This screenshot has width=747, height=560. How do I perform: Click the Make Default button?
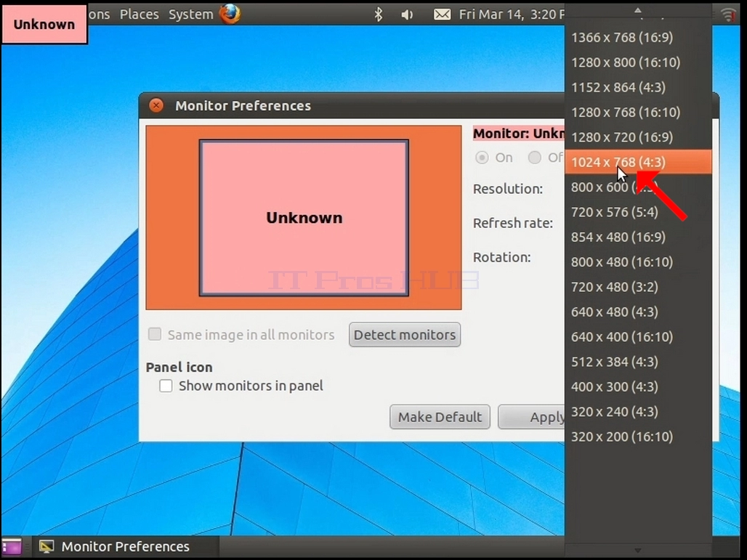pos(440,417)
